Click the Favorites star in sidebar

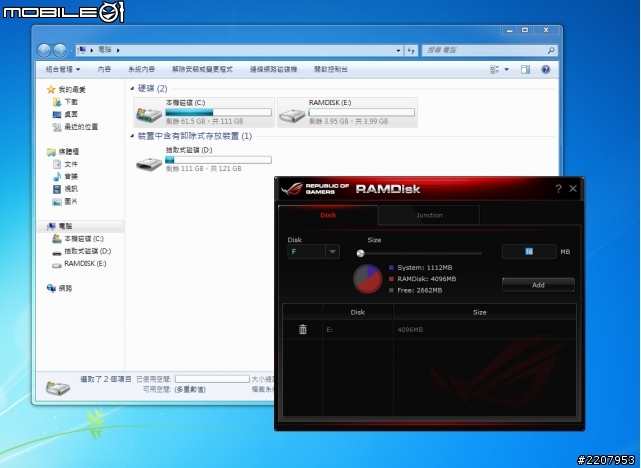(x=51, y=90)
